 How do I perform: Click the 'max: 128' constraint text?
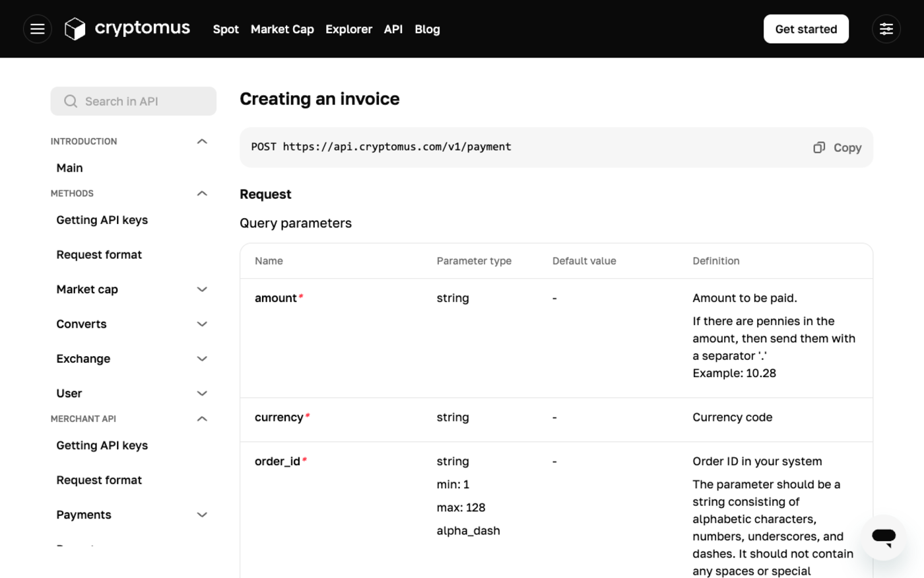tap(461, 507)
